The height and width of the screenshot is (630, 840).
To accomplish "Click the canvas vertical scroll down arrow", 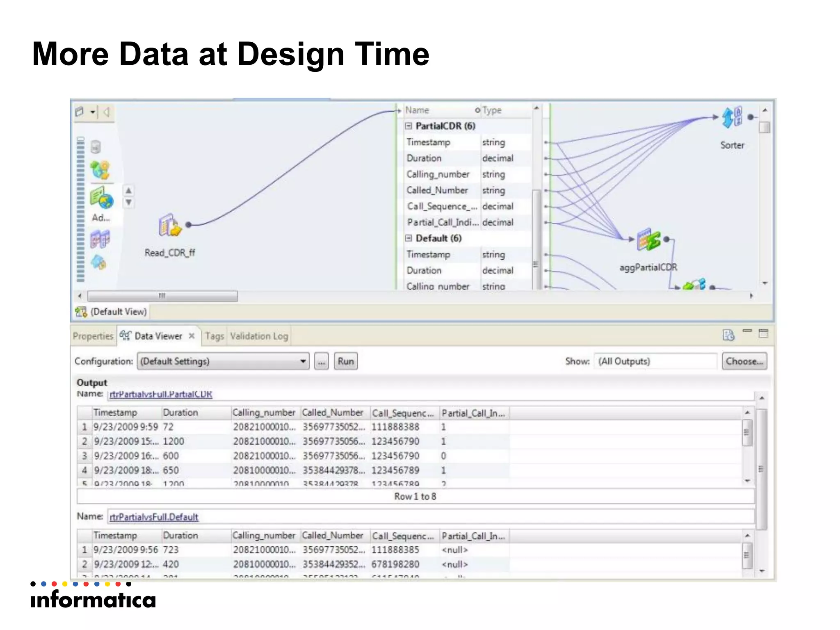I will (765, 283).
